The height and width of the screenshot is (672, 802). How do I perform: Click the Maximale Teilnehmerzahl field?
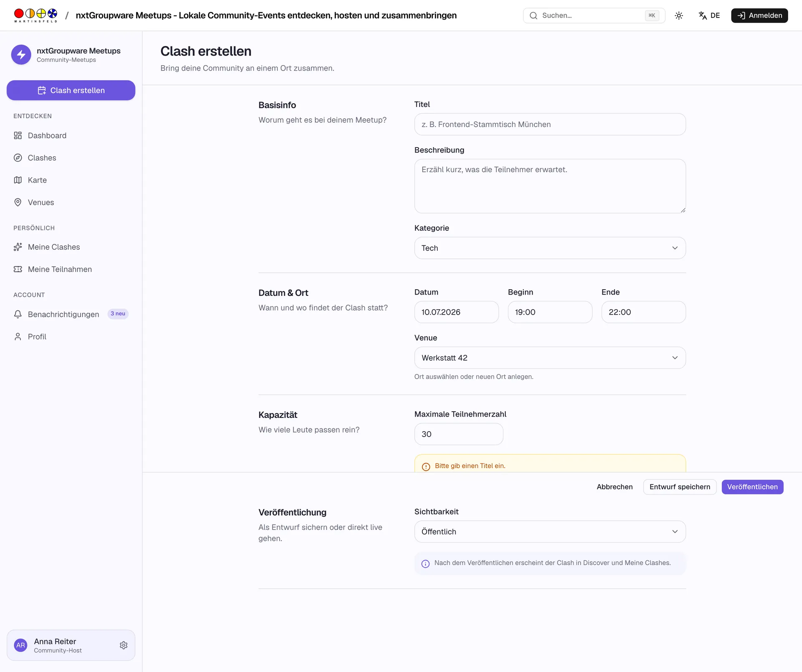coord(459,434)
